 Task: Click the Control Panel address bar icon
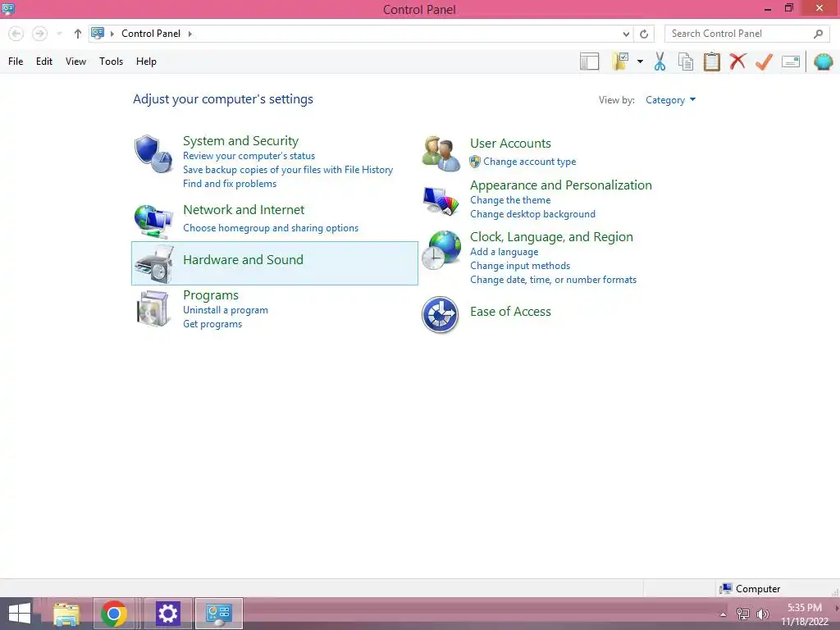coord(98,33)
